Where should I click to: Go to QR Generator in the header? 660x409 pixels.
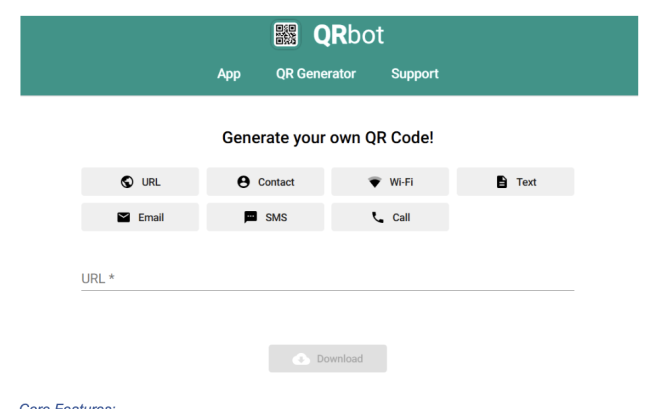point(316,74)
